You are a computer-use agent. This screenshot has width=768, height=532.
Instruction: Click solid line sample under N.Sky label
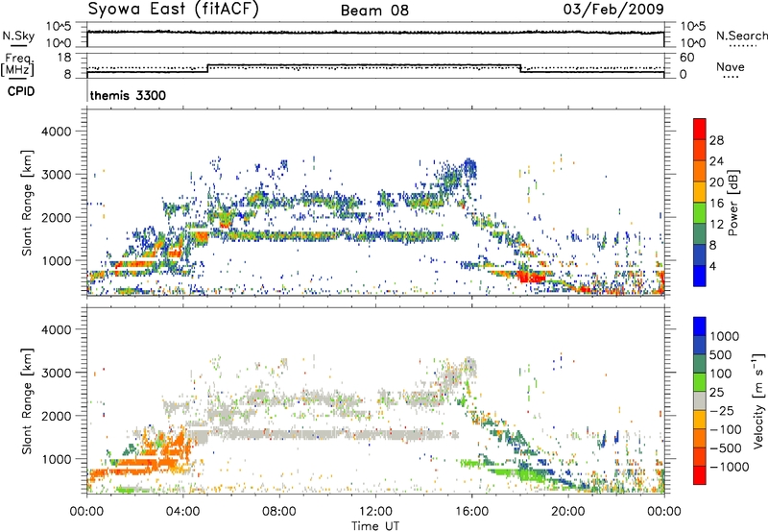coord(18,45)
